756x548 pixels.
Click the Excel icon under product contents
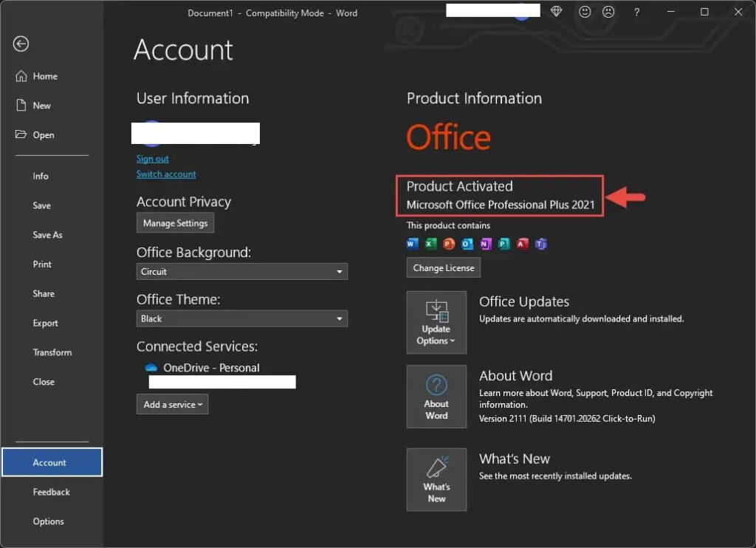point(430,244)
